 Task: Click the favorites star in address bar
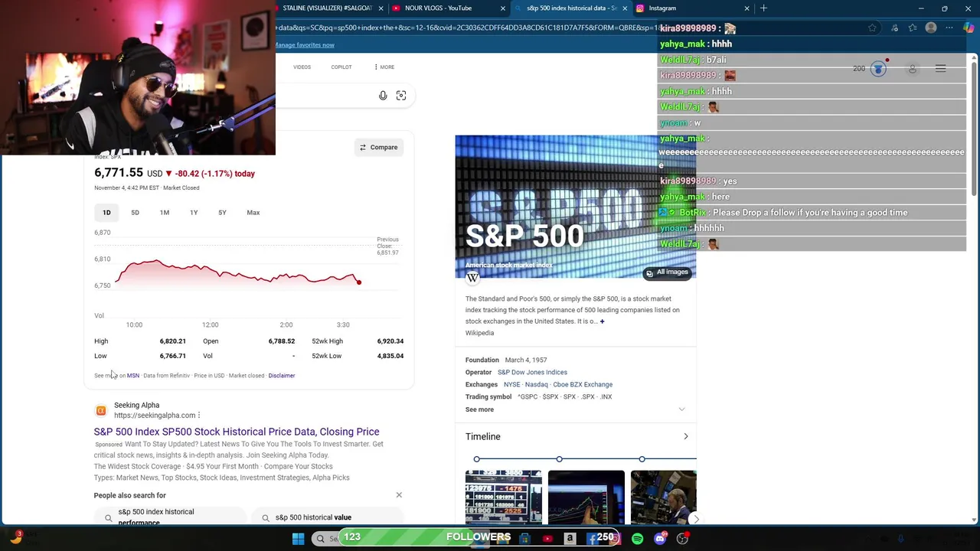(x=872, y=28)
